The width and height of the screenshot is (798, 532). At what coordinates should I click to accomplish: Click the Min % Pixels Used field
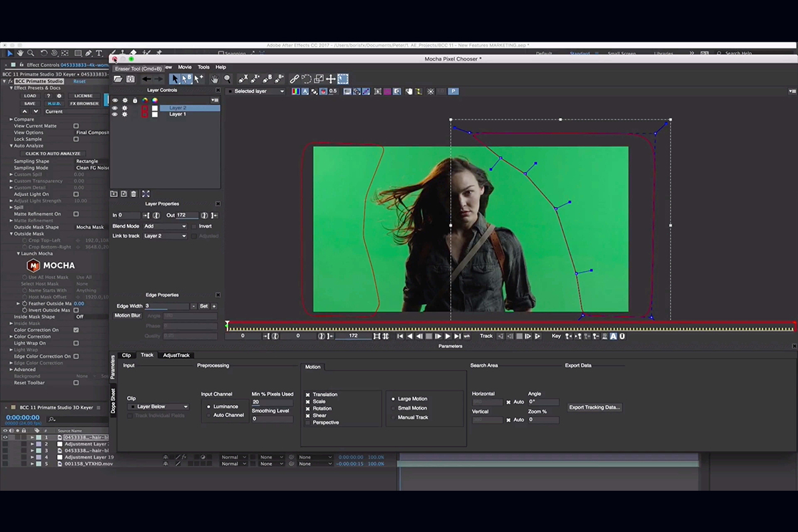coord(272,402)
